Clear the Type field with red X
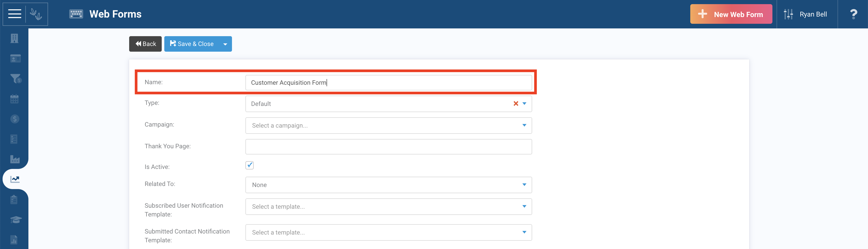Viewport: 868px width, 249px height. point(516,104)
